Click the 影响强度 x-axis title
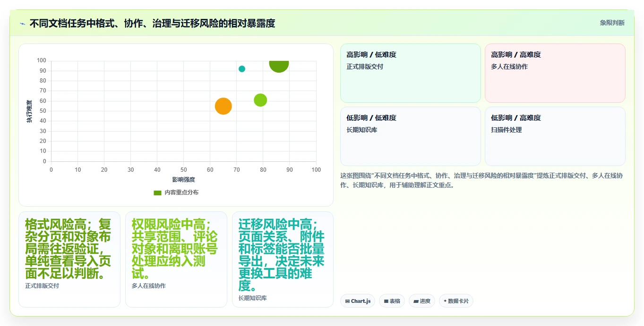 (184, 180)
